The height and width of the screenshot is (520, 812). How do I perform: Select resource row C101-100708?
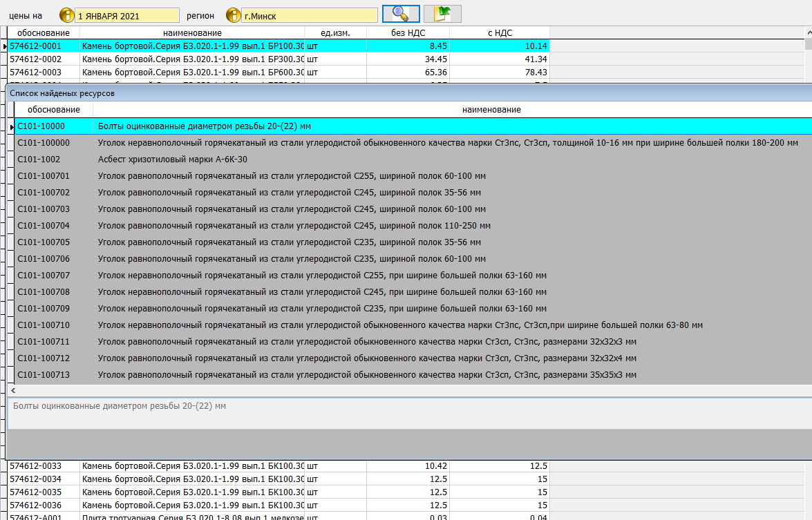(413, 292)
